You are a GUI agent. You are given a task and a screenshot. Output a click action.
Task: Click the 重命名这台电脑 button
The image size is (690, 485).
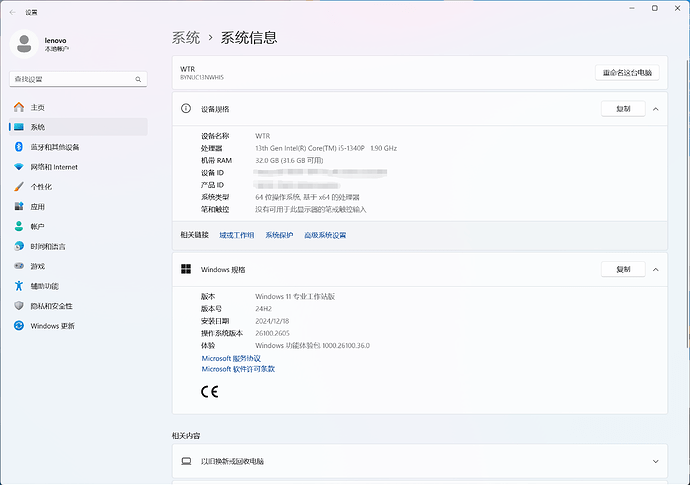click(627, 73)
